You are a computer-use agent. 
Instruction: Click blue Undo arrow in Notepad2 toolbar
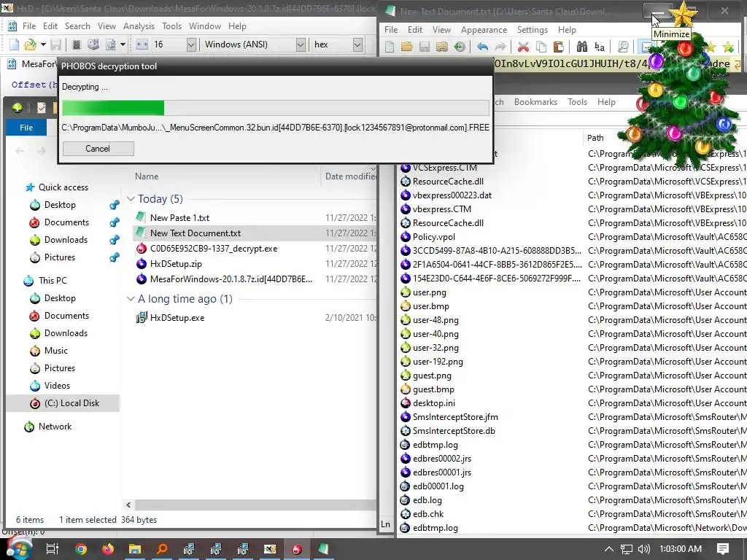(x=482, y=47)
